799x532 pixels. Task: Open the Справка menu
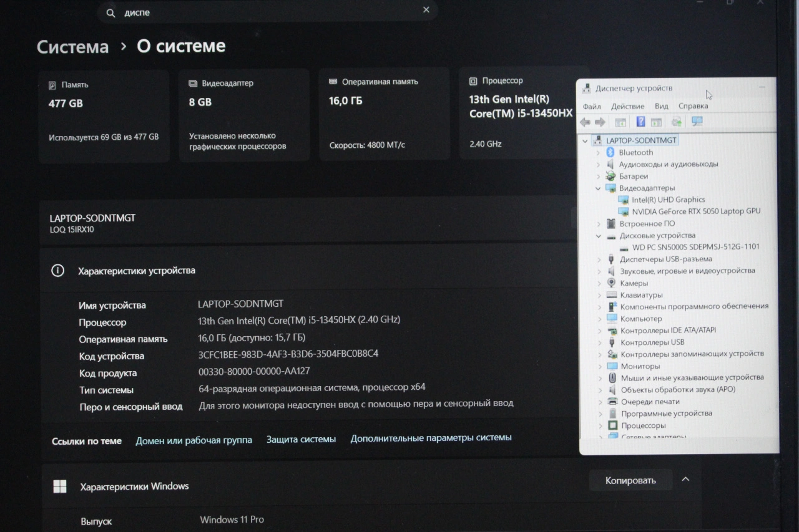[693, 106]
